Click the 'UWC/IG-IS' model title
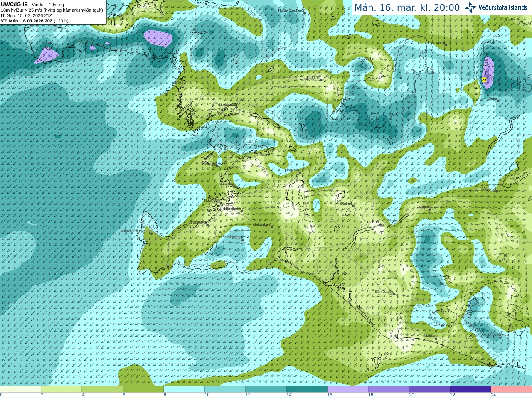532x398 pixels. coord(15,5)
